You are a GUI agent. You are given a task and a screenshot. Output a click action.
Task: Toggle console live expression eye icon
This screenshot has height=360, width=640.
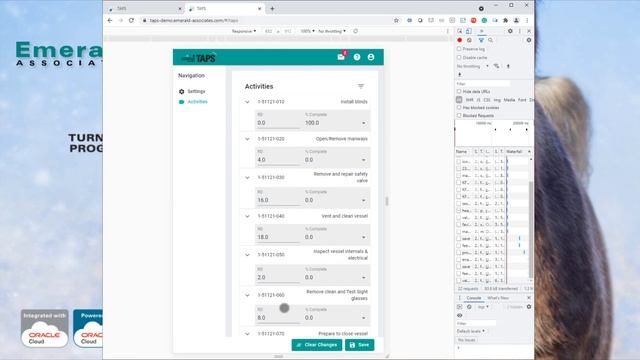[460, 315]
